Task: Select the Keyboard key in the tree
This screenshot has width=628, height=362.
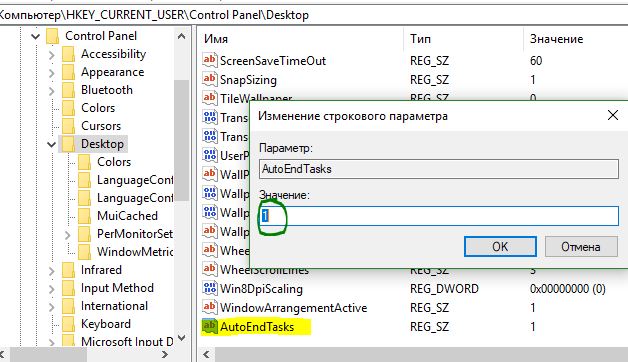Action: click(x=106, y=324)
